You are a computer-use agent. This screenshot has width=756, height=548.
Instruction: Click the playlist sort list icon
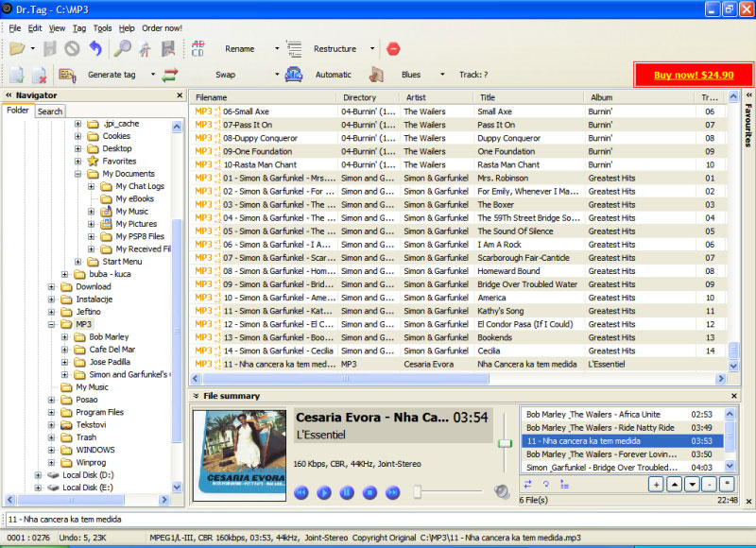pyautogui.click(x=564, y=484)
